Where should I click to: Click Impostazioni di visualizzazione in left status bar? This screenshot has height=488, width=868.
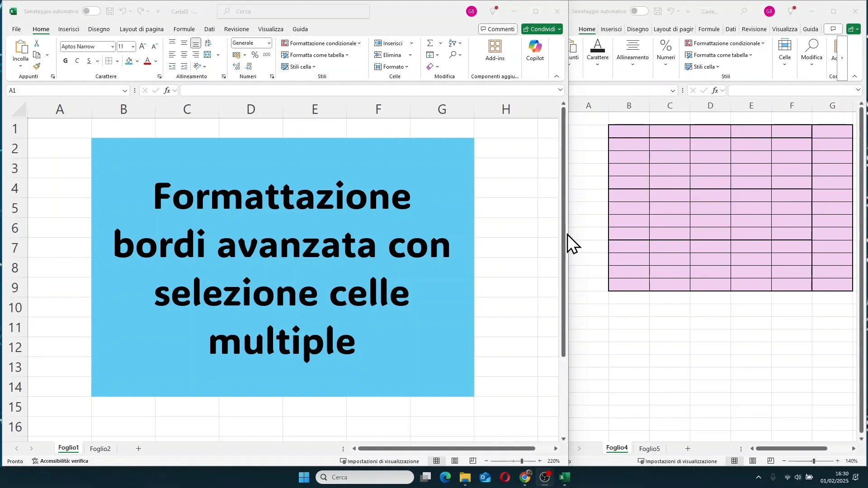coord(379,461)
